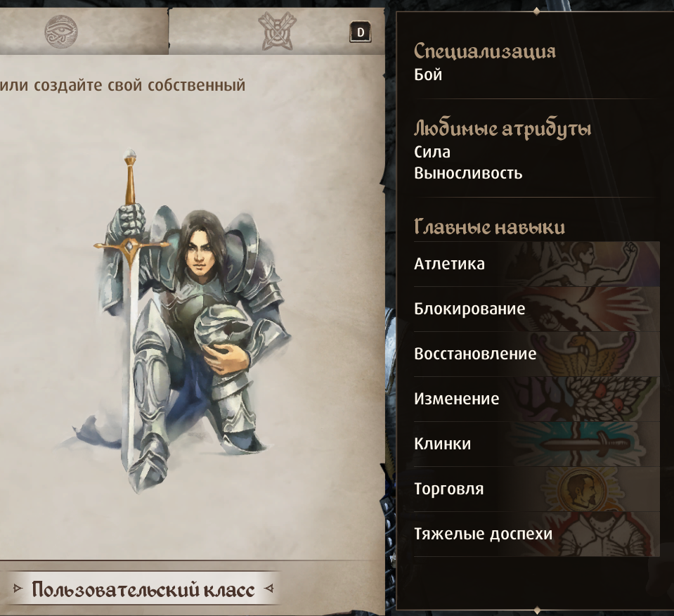The width and height of the screenshot is (674, 616).
Task: Open the Специализация section header
Action: tap(485, 51)
